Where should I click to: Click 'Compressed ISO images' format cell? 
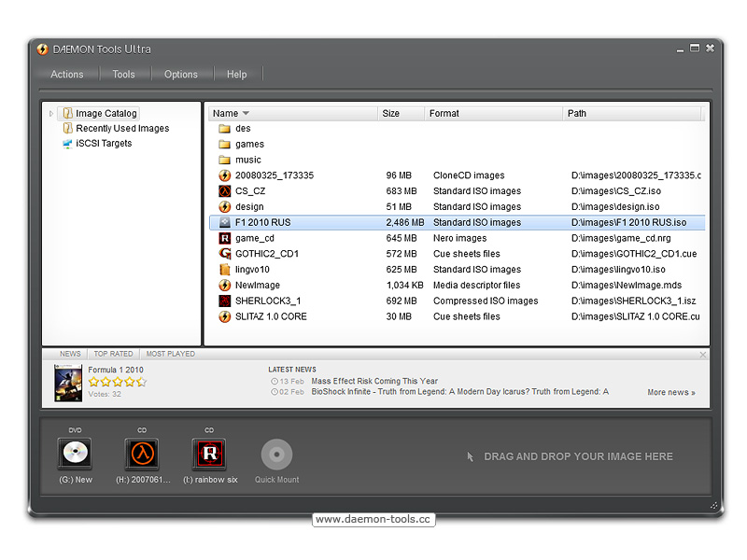pos(486,301)
